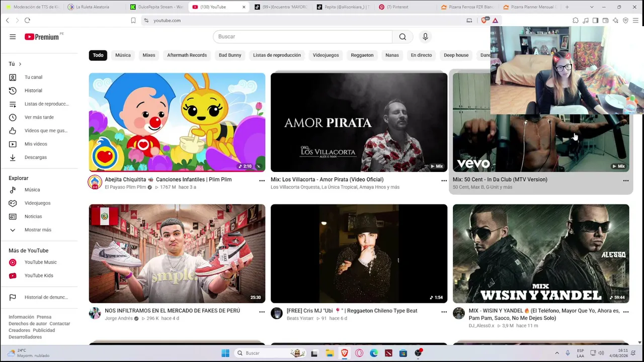644x362 pixels.
Task: Open the Brave main menu
Action: (x=636, y=21)
